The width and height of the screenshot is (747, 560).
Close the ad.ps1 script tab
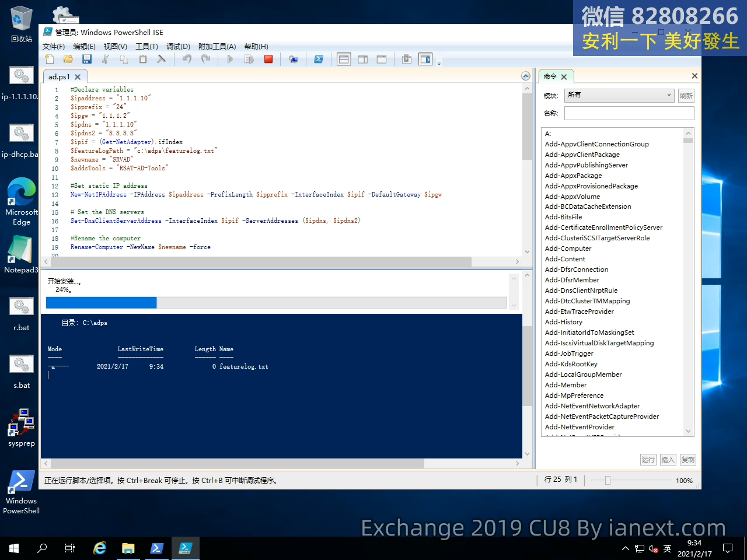[x=78, y=77]
